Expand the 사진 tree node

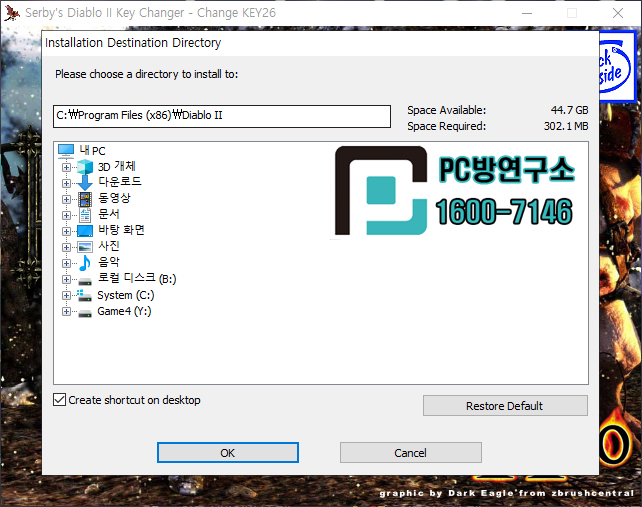tap(66, 247)
